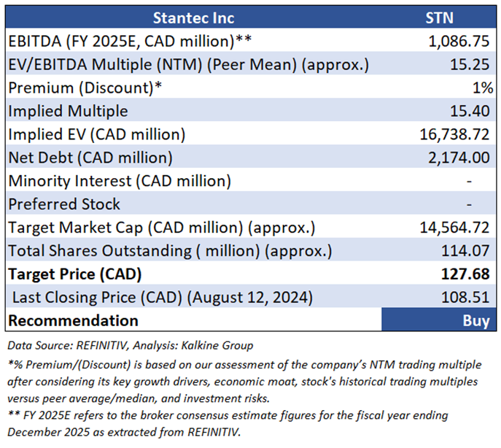Click the Preferred Stock row label
Screen dimensions: 501x448
click(64, 204)
